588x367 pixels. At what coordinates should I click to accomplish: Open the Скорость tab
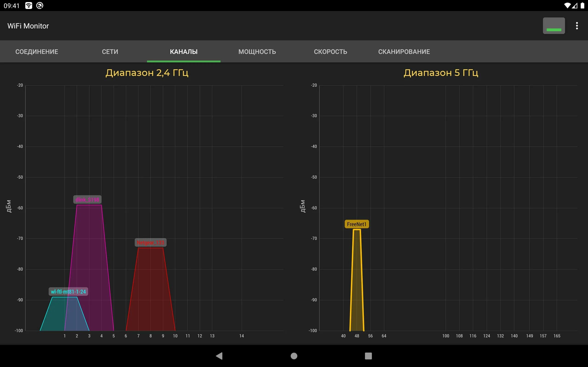point(331,51)
